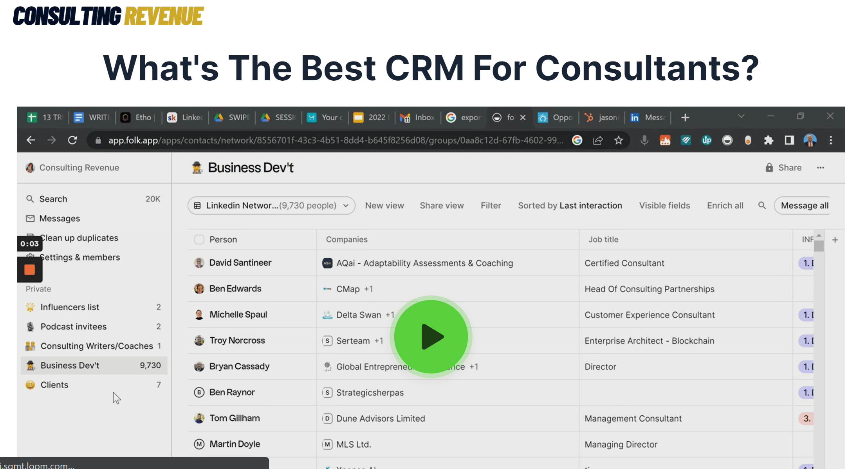The image size is (868, 469).
Task: Click New view
Action: point(384,205)
